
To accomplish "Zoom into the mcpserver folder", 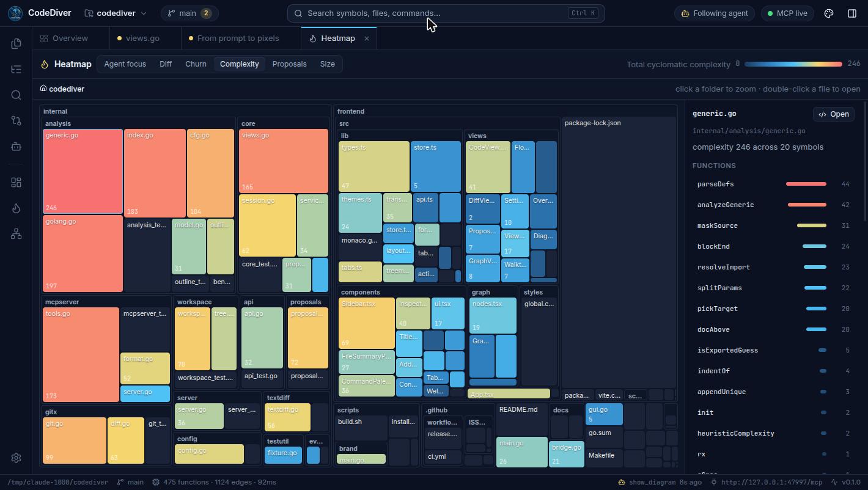I will [x=62, y=302].
